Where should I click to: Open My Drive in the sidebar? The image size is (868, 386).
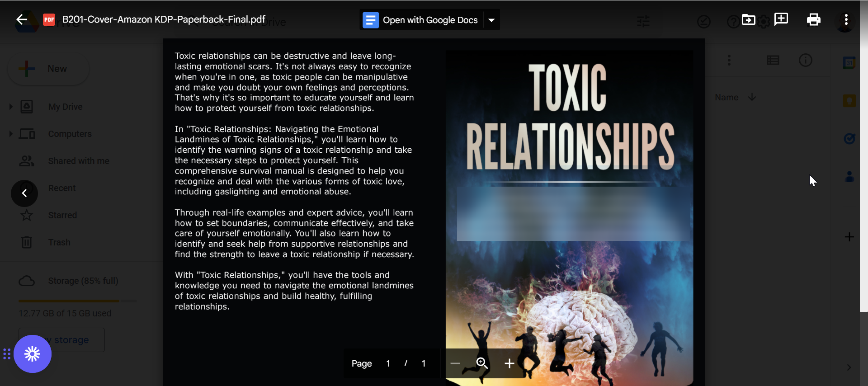66,107
